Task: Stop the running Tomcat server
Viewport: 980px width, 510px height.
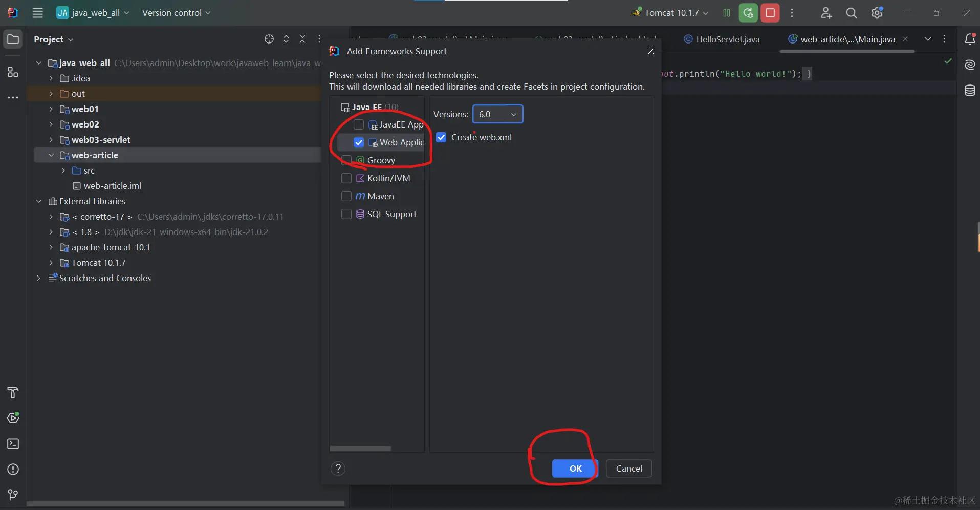Action: pos(770,13)
